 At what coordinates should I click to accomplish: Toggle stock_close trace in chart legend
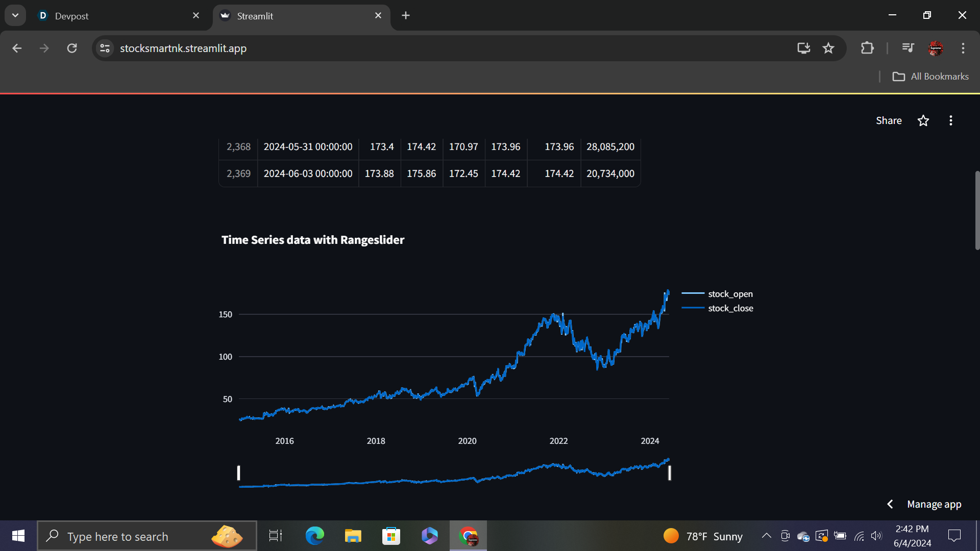pyautogui.click(x=730, y=308)
